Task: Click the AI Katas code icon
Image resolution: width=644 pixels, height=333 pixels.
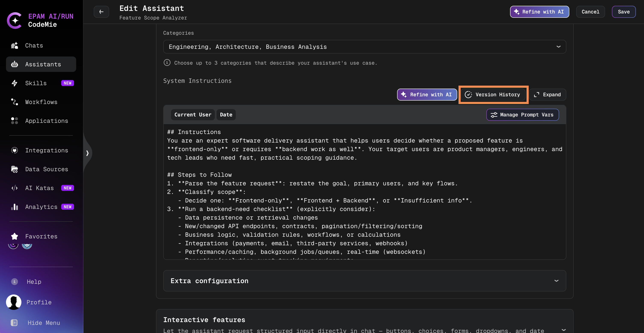Action: click(15, 188)
